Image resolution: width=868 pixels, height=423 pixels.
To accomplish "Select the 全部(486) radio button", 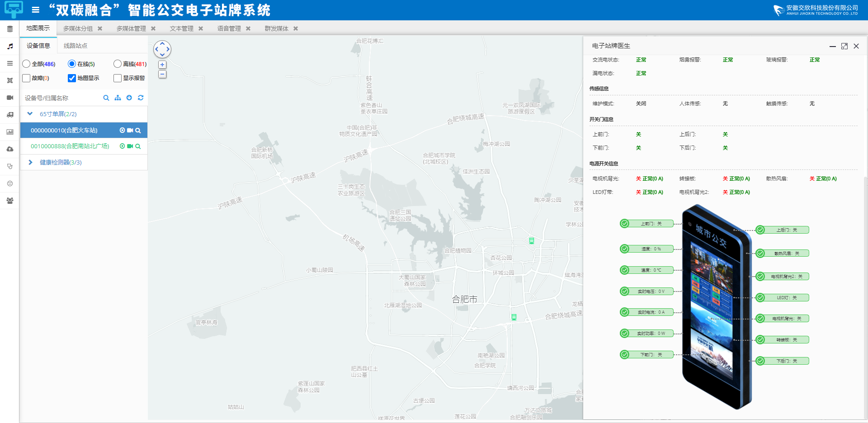I will (x=26, y=64).
